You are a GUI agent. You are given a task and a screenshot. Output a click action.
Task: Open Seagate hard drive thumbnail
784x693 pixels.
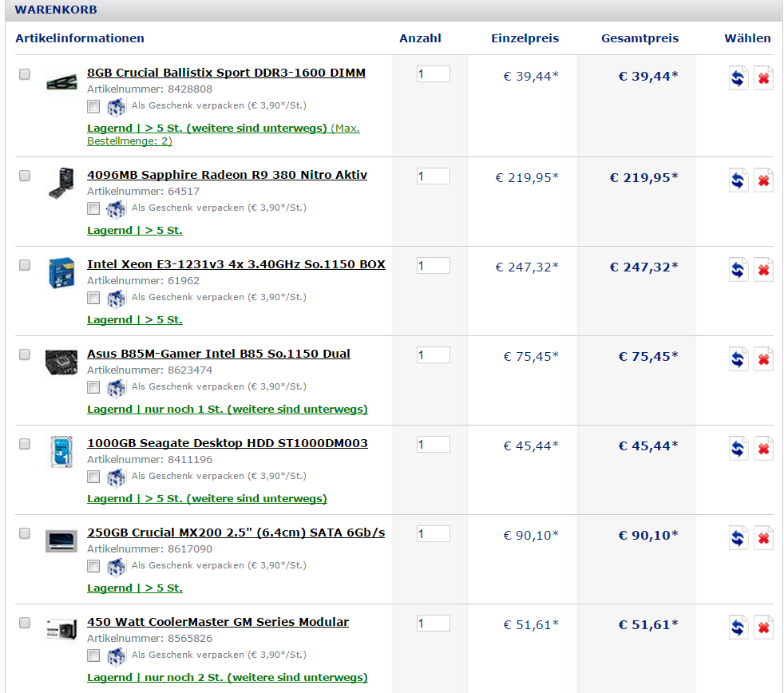(61, 452)
